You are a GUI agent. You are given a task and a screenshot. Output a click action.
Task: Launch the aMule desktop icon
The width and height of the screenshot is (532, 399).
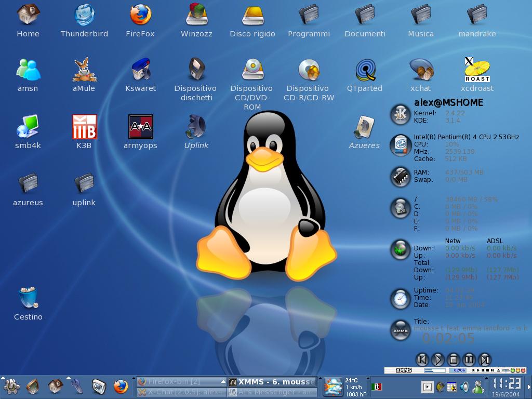(84, 70)
